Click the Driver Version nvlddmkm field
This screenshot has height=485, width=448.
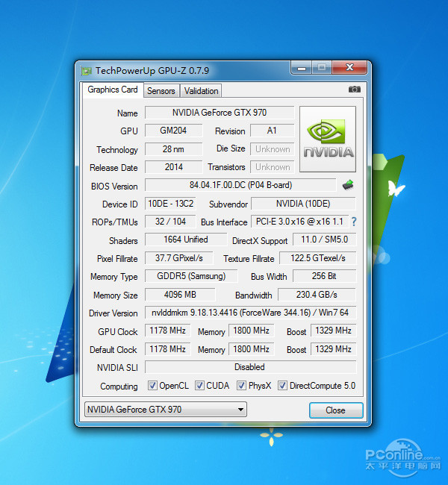[250, 313]
